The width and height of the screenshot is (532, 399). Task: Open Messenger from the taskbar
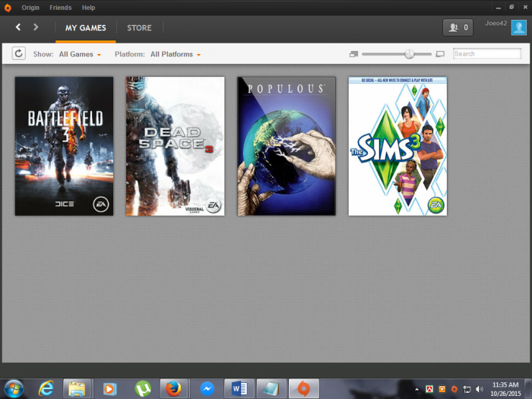tap(207, 389)
